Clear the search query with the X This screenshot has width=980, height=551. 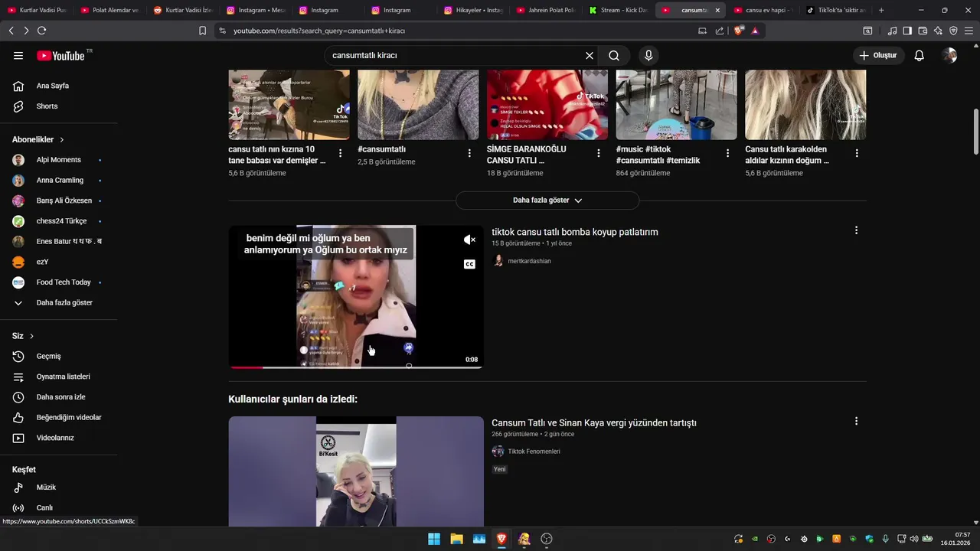click(590, 56)
